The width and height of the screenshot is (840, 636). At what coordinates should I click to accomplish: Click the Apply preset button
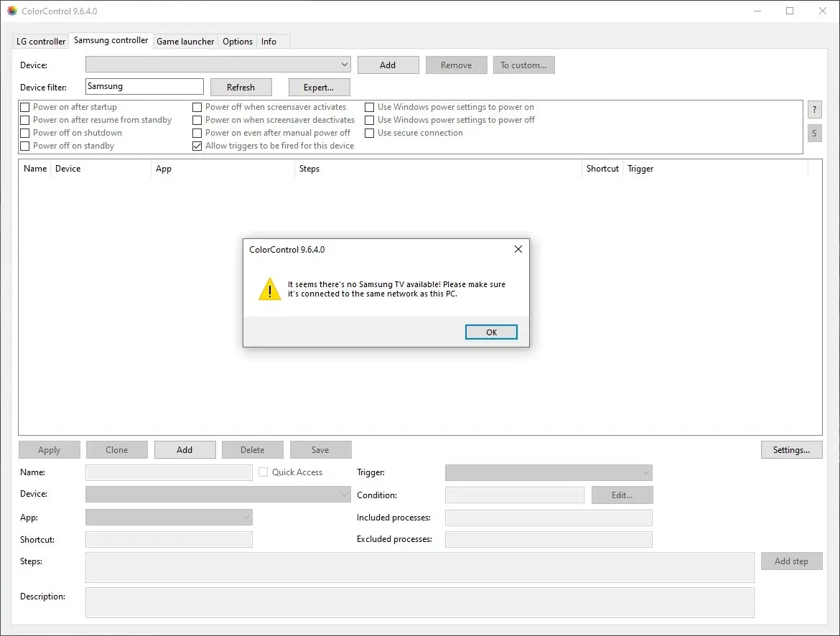click(x=50, y=449)
